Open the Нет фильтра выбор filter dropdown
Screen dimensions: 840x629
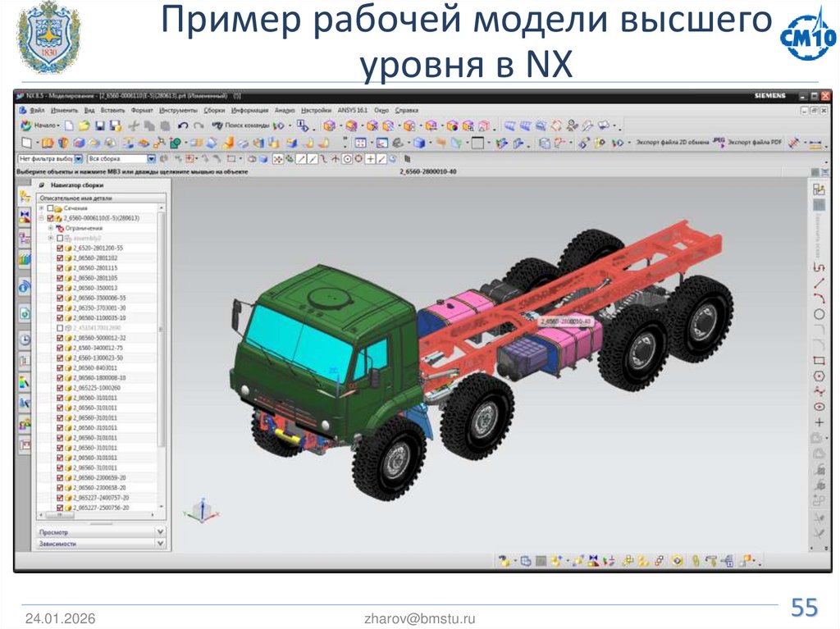tap(79, 157)
